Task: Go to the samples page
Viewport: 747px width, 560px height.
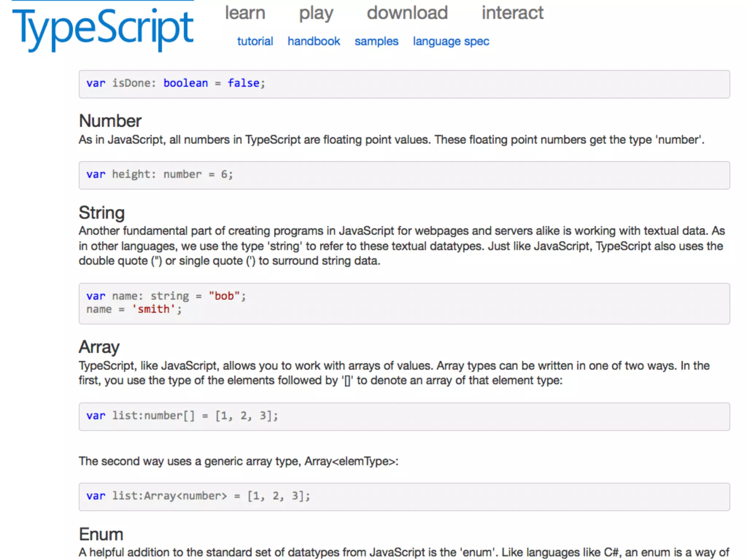Action: coord(376,41)
